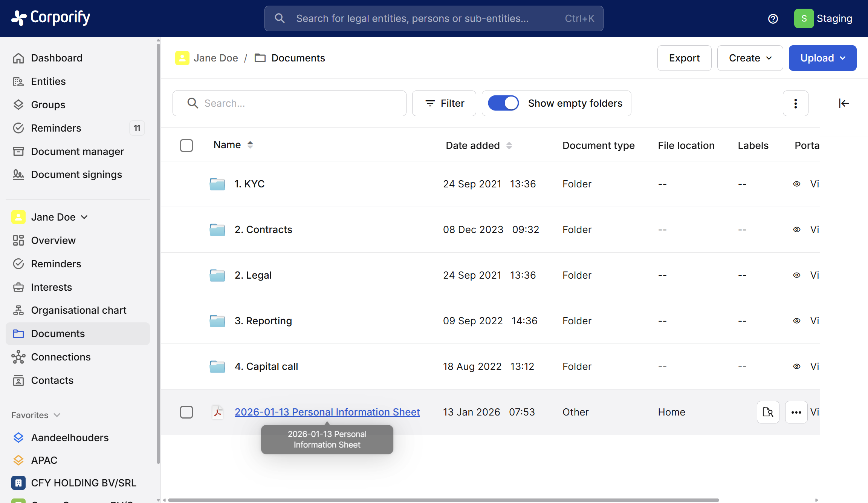Click the document preview icon in PDF row

(768, 412)
